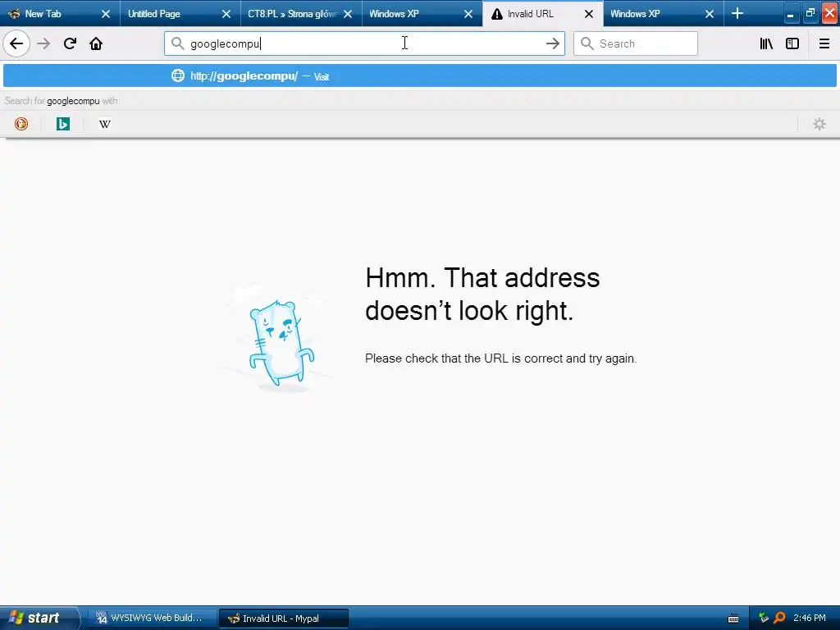Click the magnifier icon in the address bar
The height and width of the screenshot is (630, 840).
click(x=177, y=43)
